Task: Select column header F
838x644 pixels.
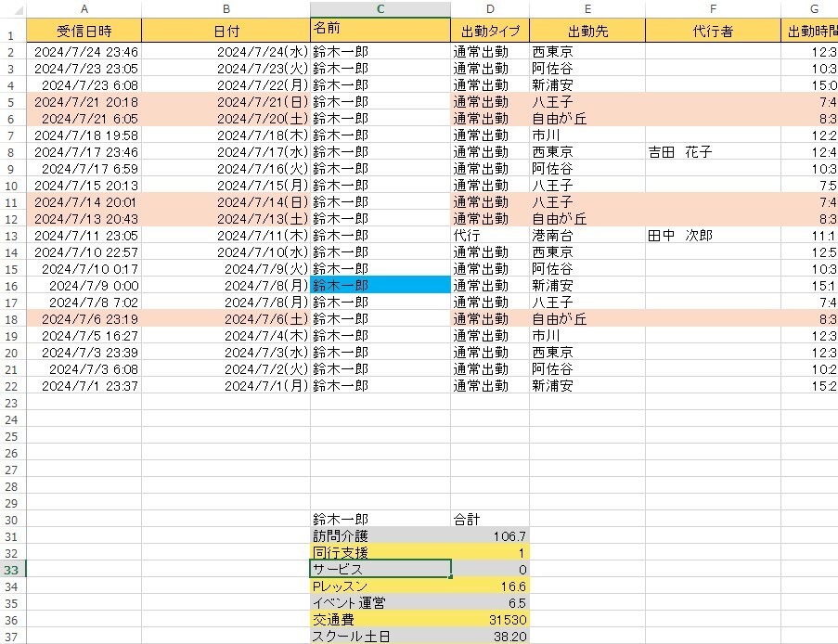Action: 713,8
